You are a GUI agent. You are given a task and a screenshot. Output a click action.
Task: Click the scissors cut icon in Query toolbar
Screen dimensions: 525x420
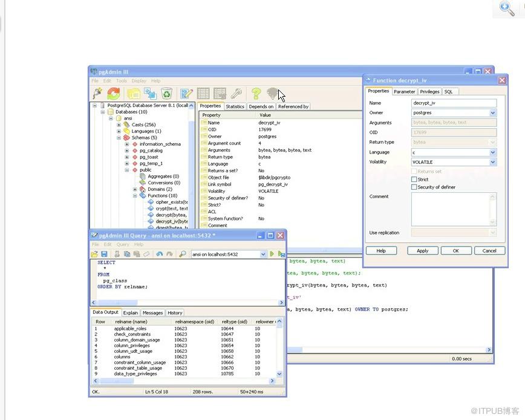click(117, 254)
